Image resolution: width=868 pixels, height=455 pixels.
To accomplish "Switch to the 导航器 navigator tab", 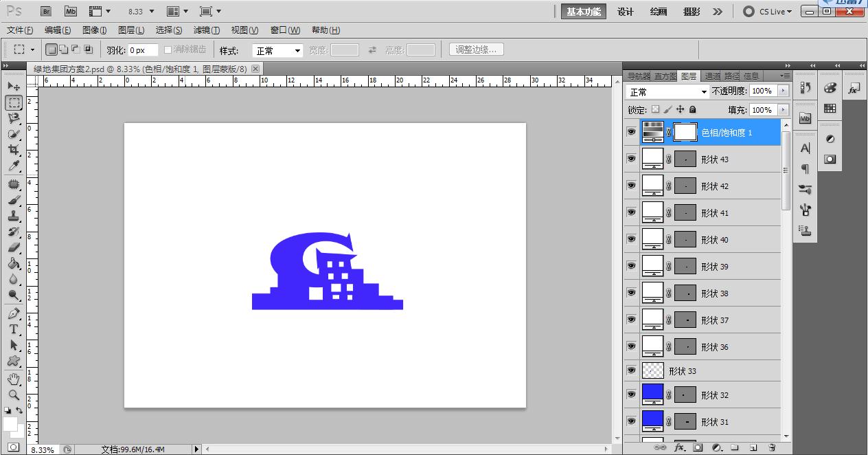I will click(x=639, y=76).
